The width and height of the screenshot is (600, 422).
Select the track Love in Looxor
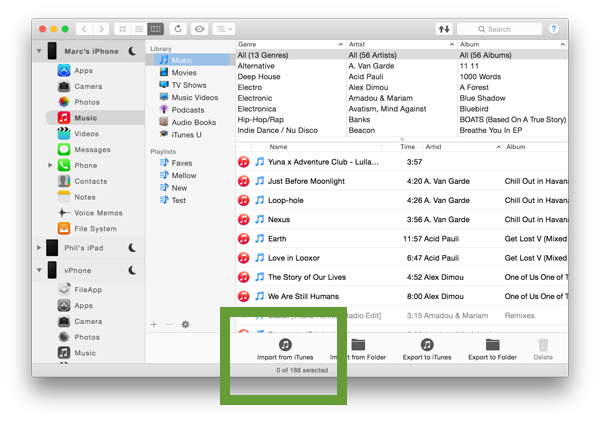pos(401,258)
